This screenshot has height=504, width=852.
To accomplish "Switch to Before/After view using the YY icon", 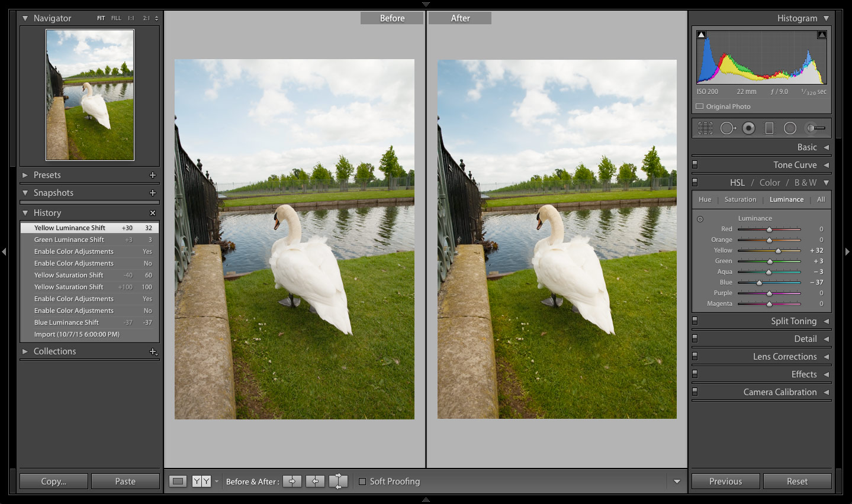I will coord(201,481).
